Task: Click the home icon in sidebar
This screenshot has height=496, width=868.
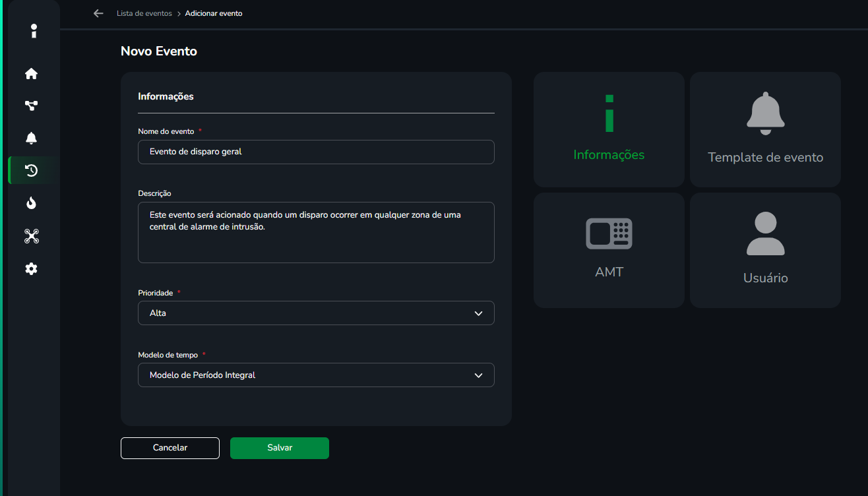Action: [31, 74]
